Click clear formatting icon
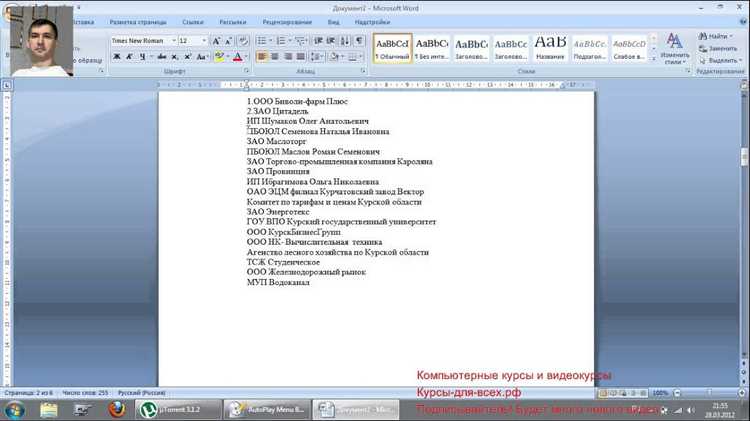Viewport: 750px width, 421px height. click(243, 41)
